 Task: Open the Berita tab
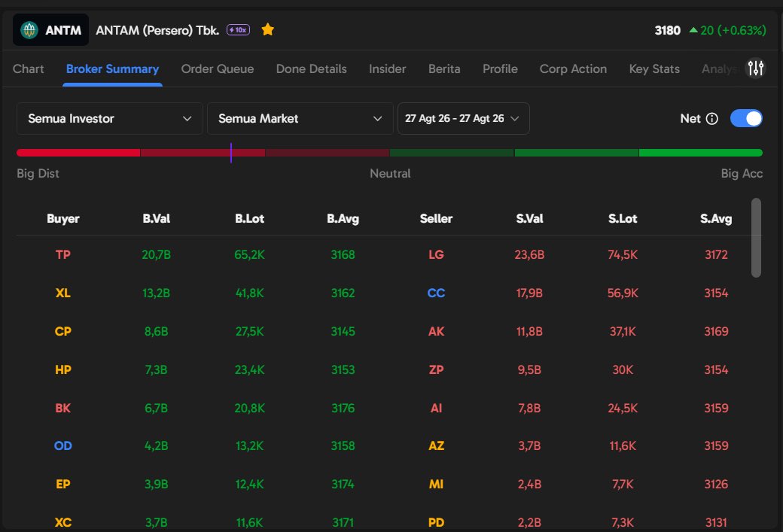[444, 69]
